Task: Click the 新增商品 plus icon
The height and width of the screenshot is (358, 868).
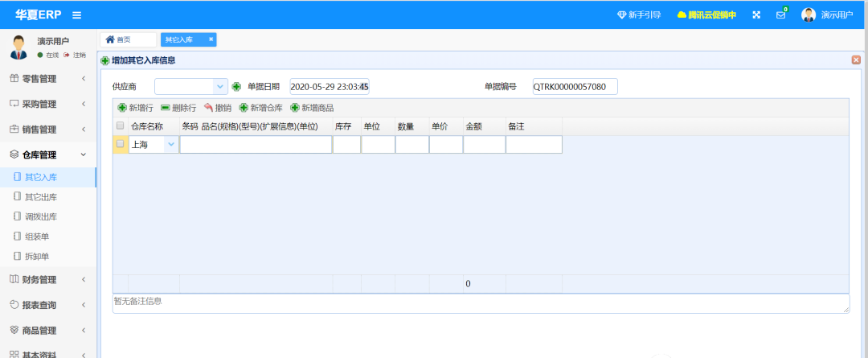Action: pyautogui.click(x=294, y=108)
